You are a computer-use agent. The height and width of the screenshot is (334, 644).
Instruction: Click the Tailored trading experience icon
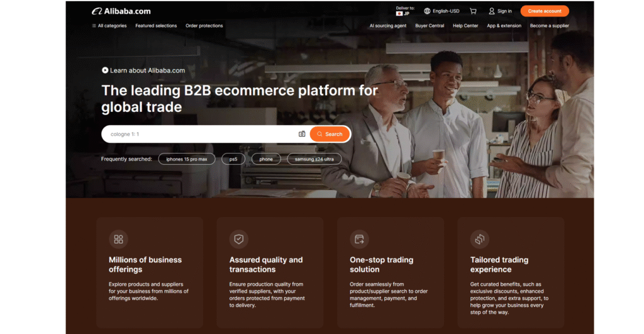pyautogui.click(x=479, y=239)
